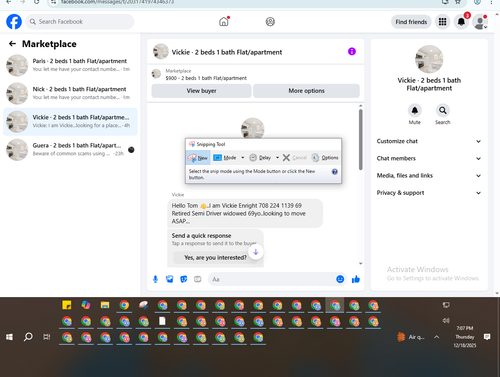Open the profile circle icon in top navigation

[270, 22]
